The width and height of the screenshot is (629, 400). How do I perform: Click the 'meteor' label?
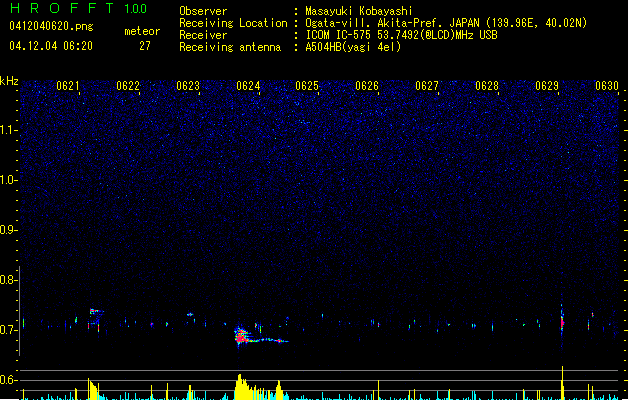point(142,31)
